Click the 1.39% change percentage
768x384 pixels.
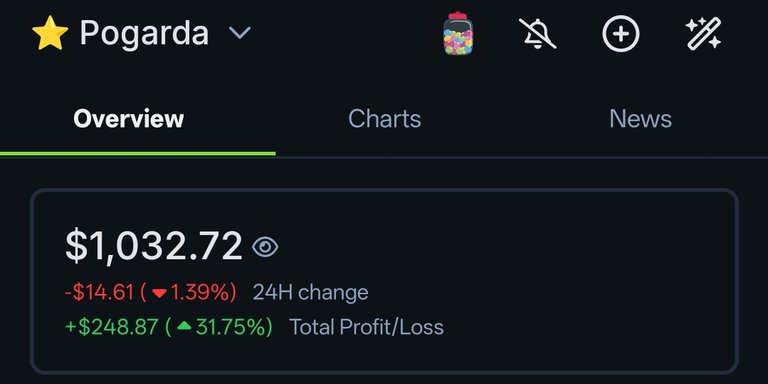199,292
